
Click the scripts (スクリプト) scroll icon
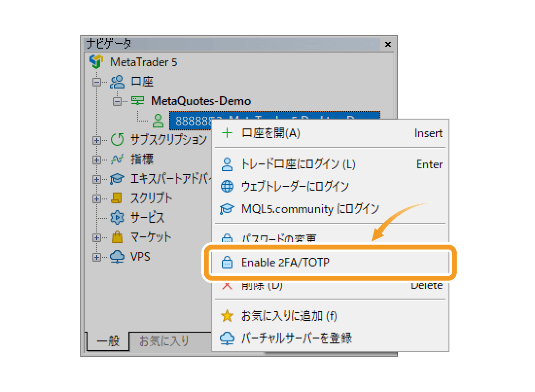click(x=117, y=198)
